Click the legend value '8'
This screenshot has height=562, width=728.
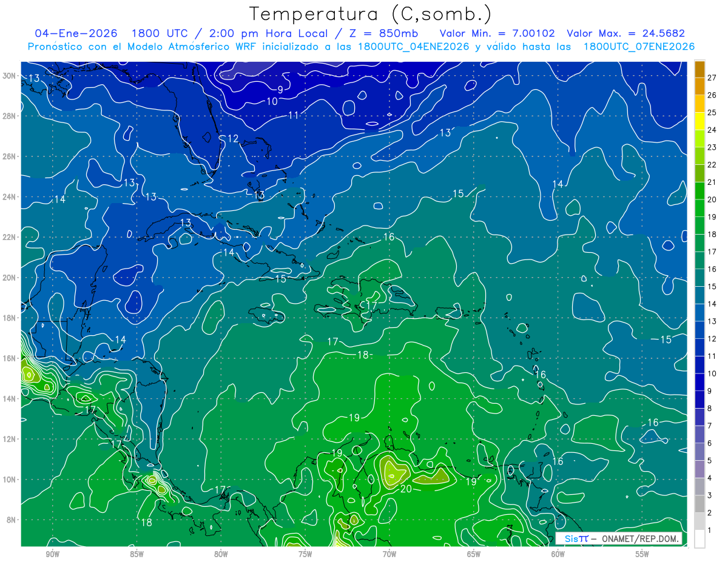(709, 409)
